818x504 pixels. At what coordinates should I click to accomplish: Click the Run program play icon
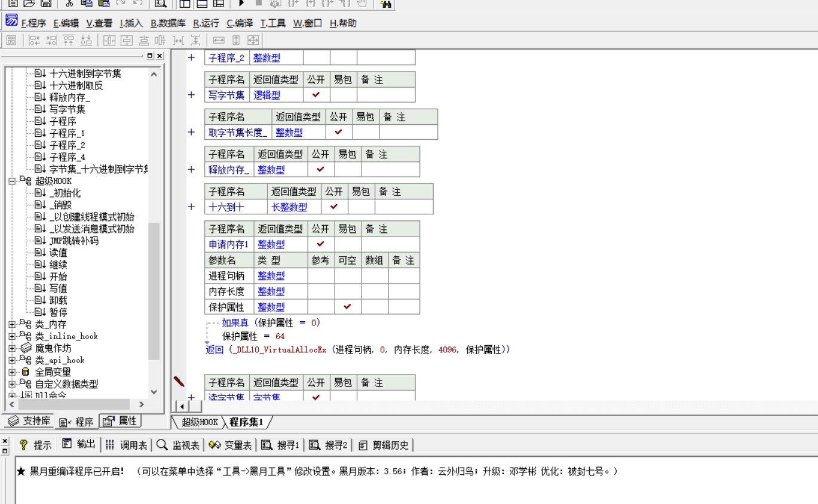[241, 3]
